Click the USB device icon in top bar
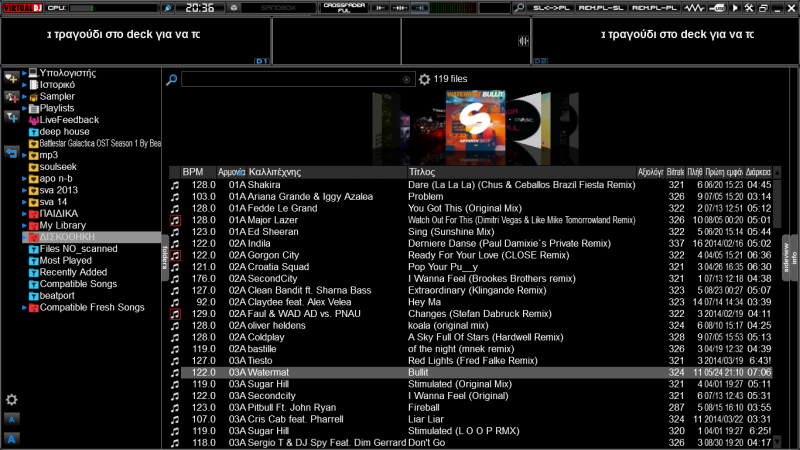 point(717,8)
